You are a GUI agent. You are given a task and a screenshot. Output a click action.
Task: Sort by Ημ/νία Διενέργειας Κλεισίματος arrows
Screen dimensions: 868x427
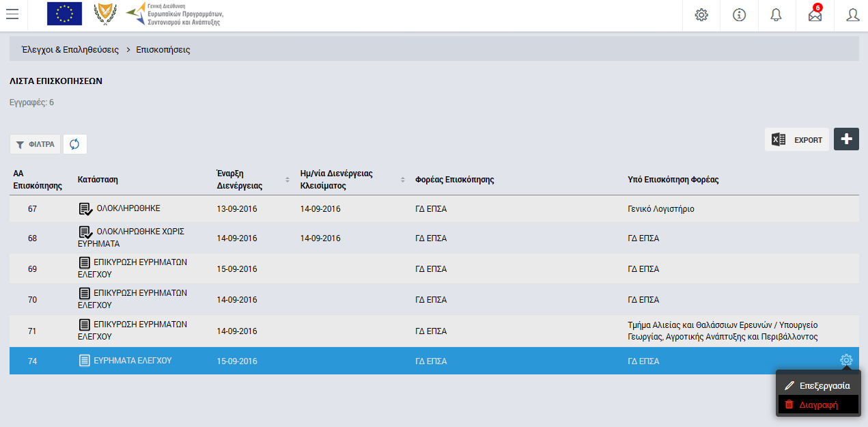404,180
